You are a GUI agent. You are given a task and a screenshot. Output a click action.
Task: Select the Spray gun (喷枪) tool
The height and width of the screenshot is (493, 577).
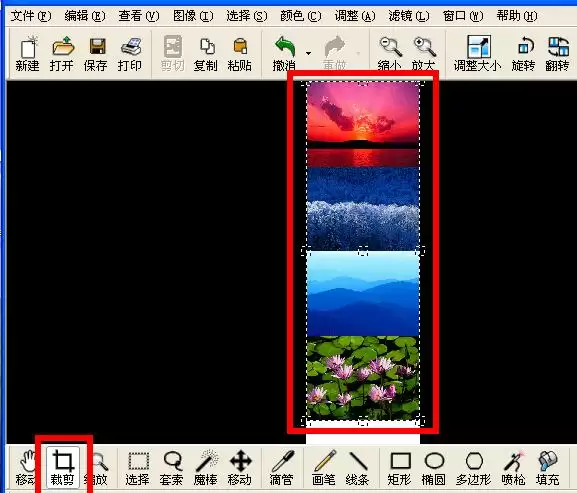pyautogui.click(x=513, y=467)
